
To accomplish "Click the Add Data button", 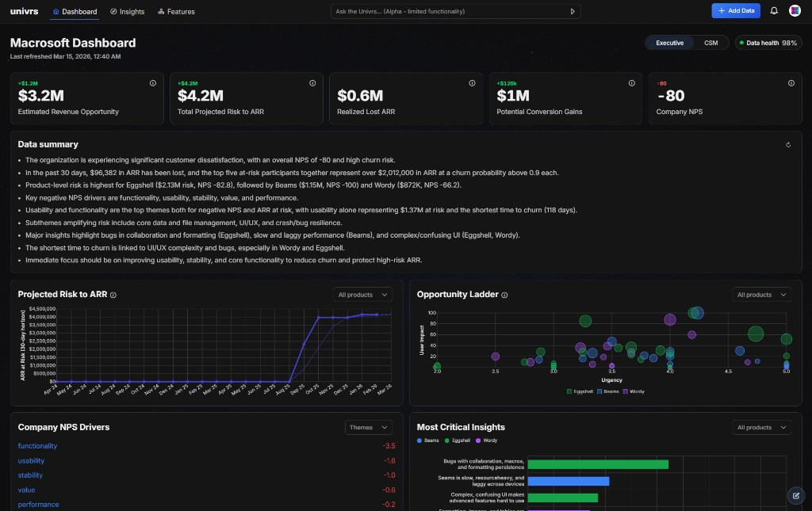I will [736, 10].
